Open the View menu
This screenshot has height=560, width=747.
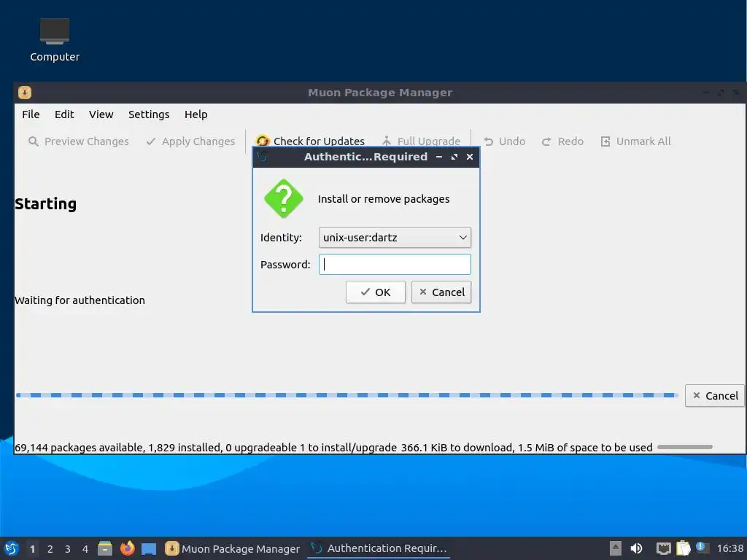pyautogui.click(x=101, y=114)
